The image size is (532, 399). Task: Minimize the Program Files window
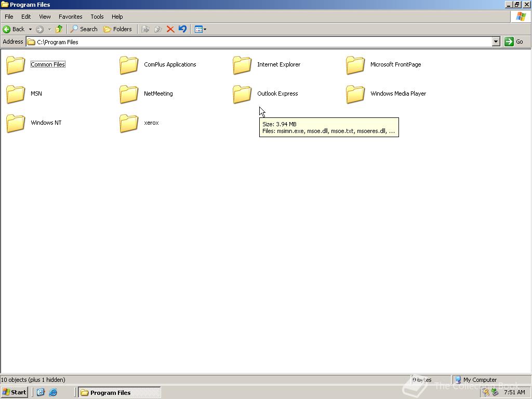508,4
